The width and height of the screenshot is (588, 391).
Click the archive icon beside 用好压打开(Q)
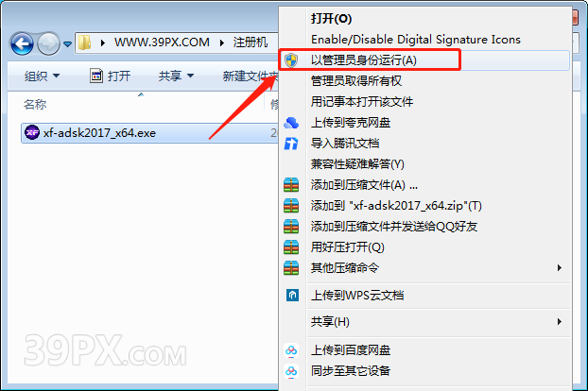click(x=291, y=247)
